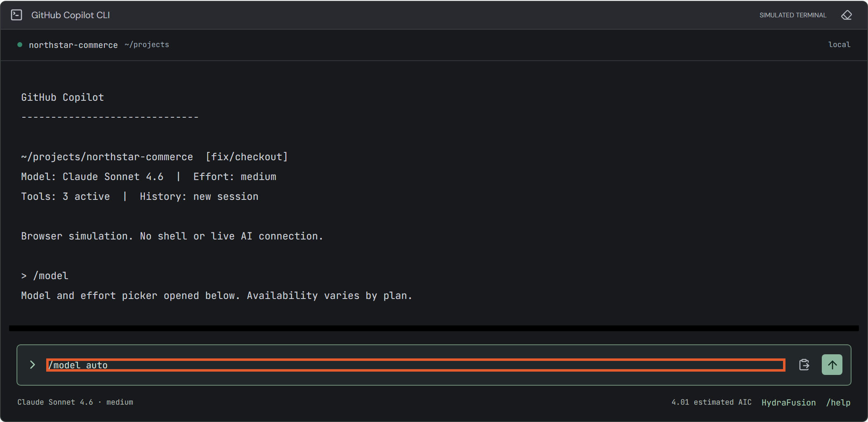Click 'Model and effort picker opened below' line
The image size is (868, 422).
click(x=217, y=296)
